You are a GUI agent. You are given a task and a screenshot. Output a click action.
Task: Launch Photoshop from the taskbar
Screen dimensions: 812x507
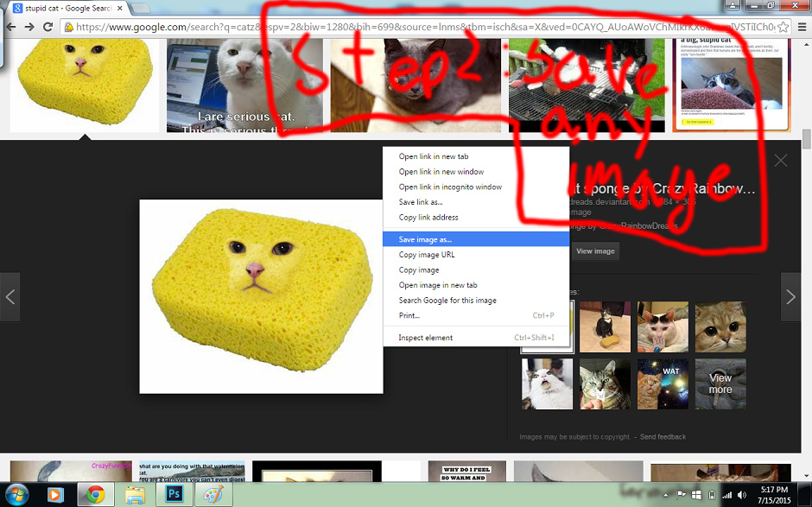(x=172, y=495)
